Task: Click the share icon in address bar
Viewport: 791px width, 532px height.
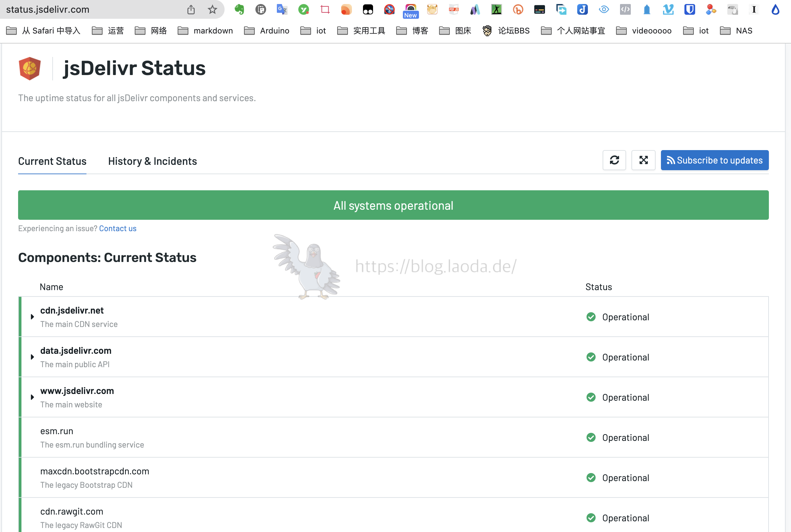Action: pyautogui.click(x=191, y=9)
